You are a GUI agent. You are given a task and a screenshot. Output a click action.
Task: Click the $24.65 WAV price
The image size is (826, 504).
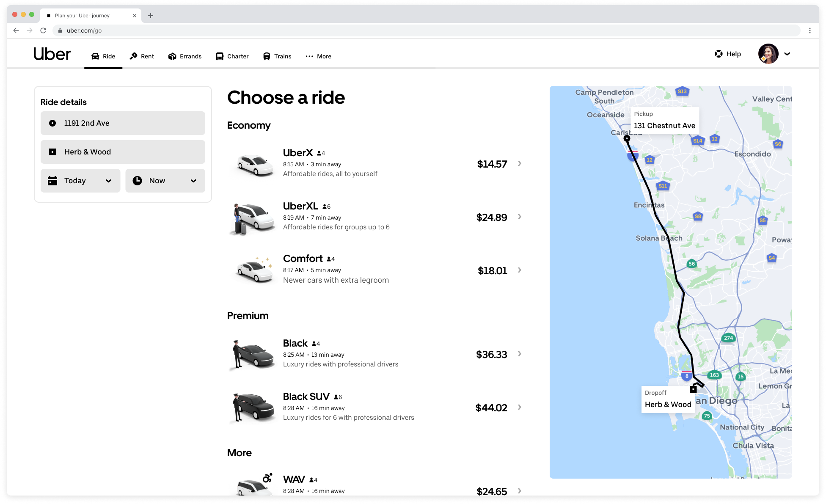pyautogui.click(x=492, y=492)
